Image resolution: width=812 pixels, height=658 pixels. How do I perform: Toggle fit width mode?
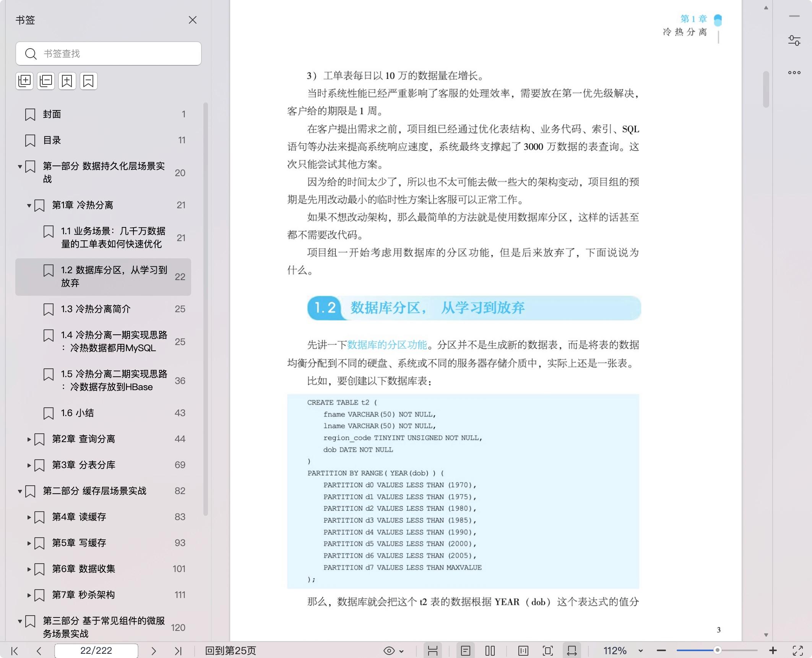click(572, 651)
